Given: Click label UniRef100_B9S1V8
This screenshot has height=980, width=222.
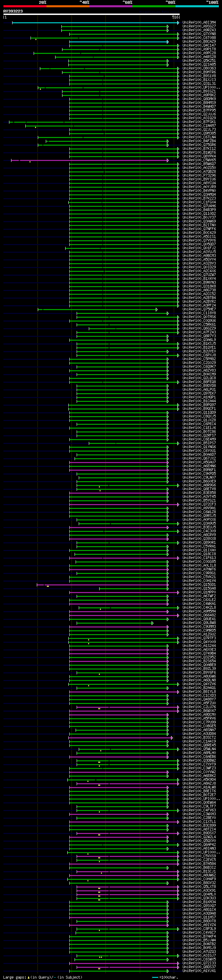Looking at the screenshot, I should click(x=199, y=76).
